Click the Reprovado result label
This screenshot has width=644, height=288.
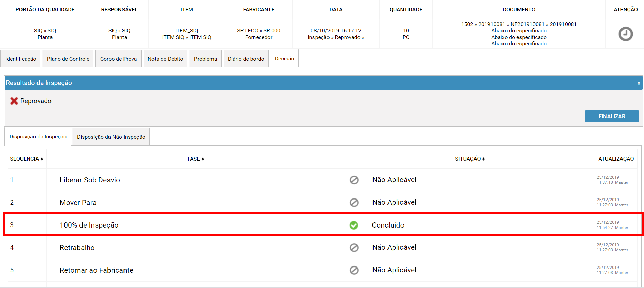(x=36, y=101)
